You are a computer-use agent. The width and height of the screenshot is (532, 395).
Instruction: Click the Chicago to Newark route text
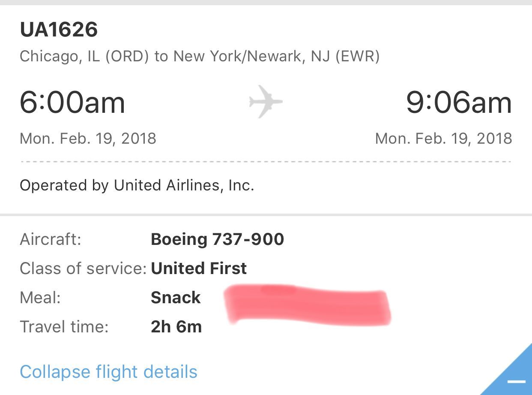[x=200, y=56]
